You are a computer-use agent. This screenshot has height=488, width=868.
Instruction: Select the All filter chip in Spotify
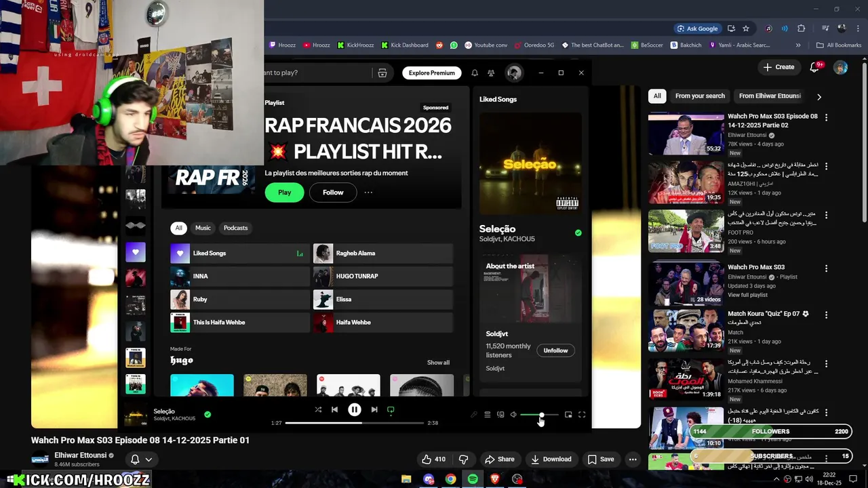[x=178, y=228]
